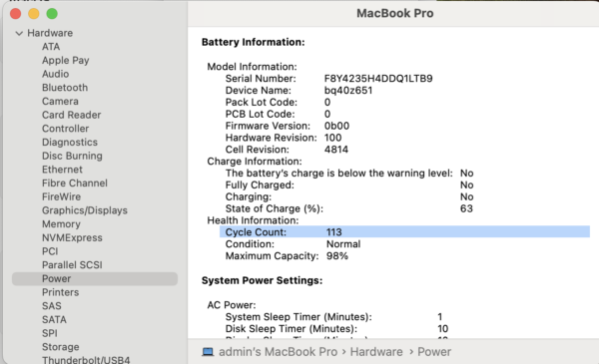
Task: Select Parallel SCSI in sidebar
Action: point(72,265)
